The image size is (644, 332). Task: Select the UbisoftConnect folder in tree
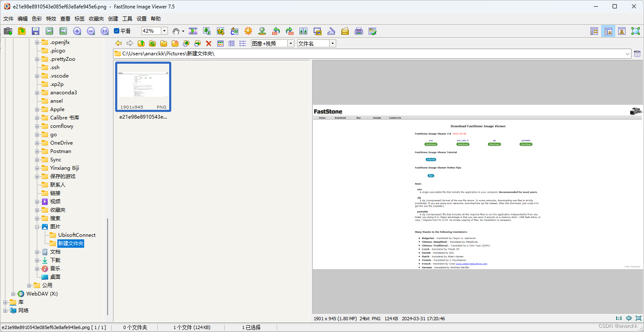point(77,235)
